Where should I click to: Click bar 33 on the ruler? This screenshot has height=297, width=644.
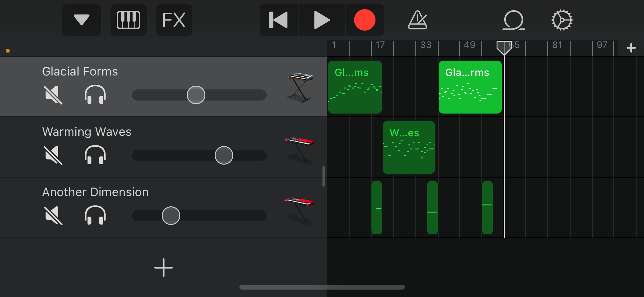426,45
